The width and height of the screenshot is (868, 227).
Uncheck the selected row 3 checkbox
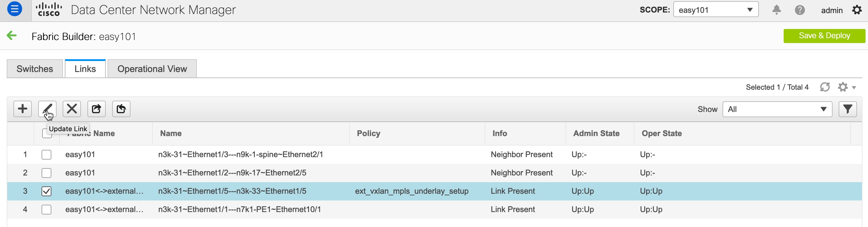[46, 191]
